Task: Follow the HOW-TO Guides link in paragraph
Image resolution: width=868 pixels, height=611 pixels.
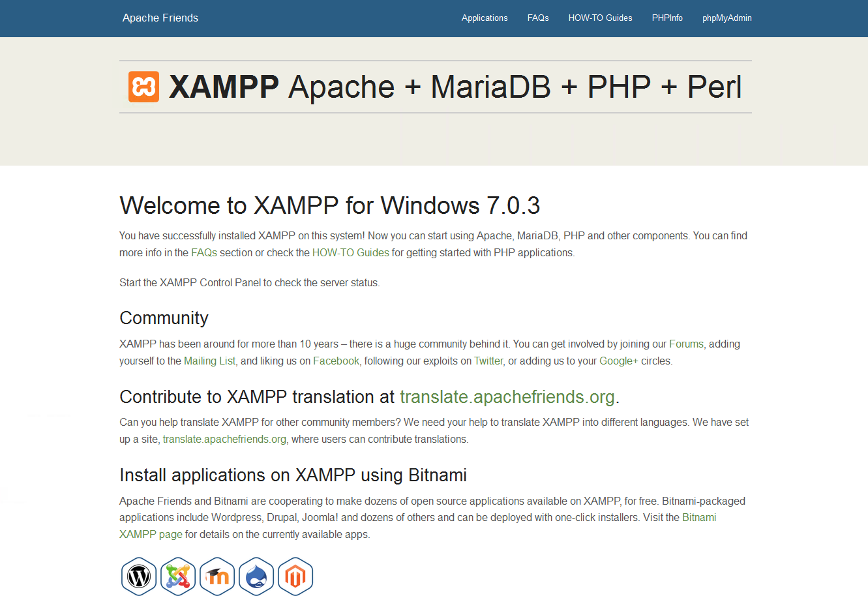Action: click(350, 253)
